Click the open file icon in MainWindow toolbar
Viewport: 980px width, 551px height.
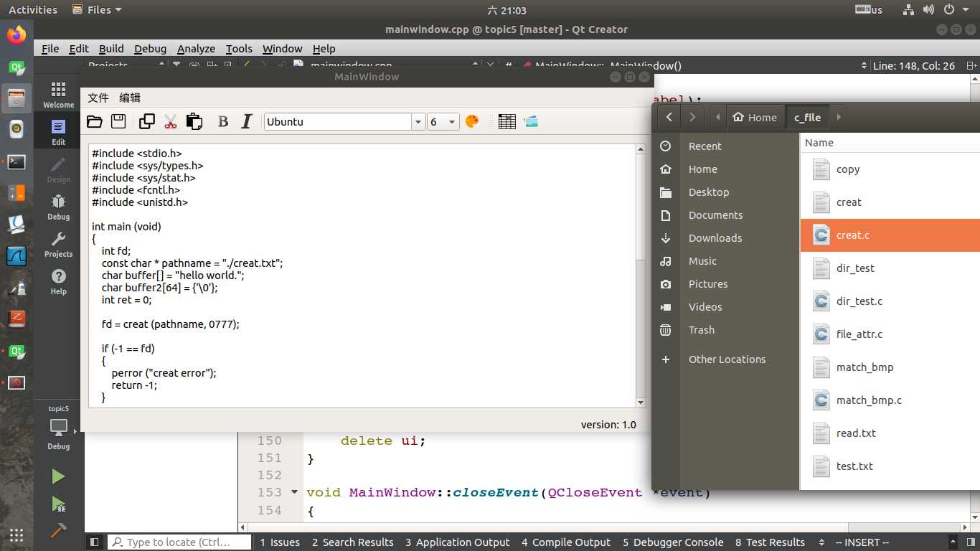pos(95,121)
